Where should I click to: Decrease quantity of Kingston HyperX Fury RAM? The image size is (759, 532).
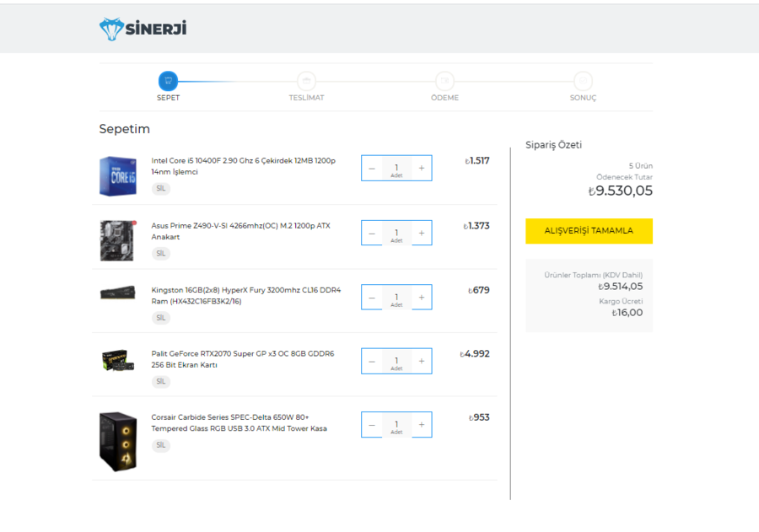click(372, 298)
